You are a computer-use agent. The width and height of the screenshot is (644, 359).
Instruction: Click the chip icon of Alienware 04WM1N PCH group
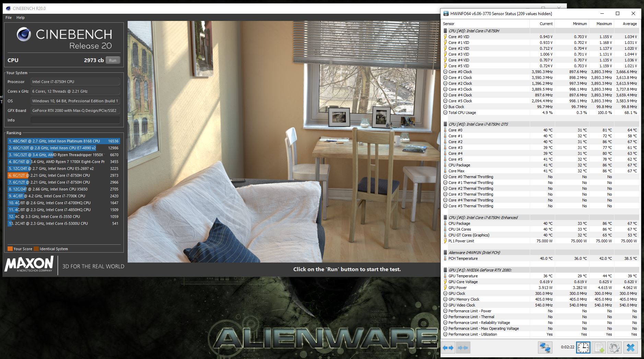click(x=445, y=253)
